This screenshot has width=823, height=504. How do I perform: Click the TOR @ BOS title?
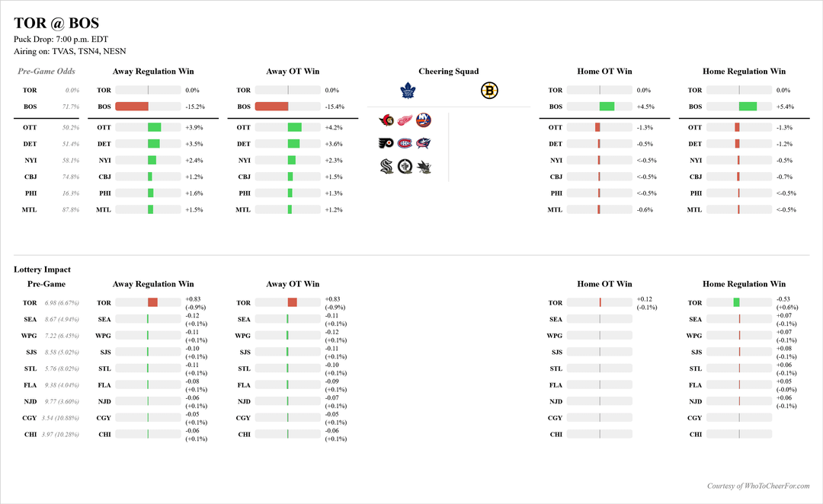pos(56,24)
